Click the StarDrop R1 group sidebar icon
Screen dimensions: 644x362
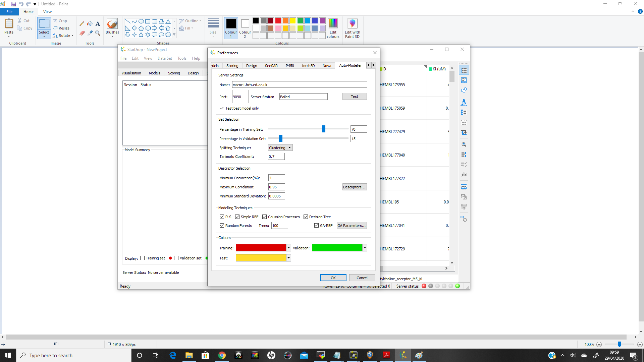[x=464, y=219]
